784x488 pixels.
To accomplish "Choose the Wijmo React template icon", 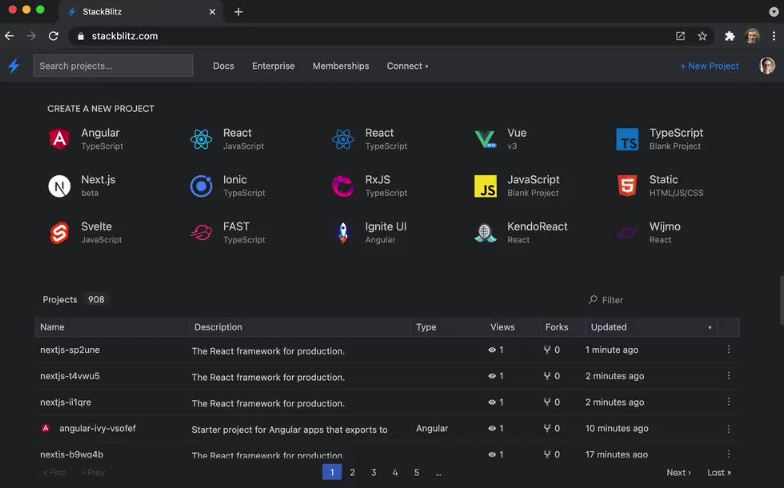I will click(627, 233).
